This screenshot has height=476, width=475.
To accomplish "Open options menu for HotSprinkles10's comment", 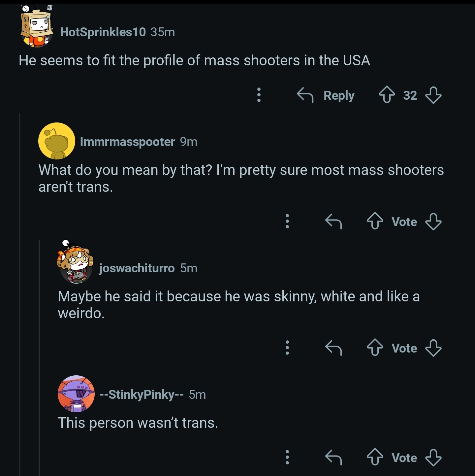I will 259,95.
